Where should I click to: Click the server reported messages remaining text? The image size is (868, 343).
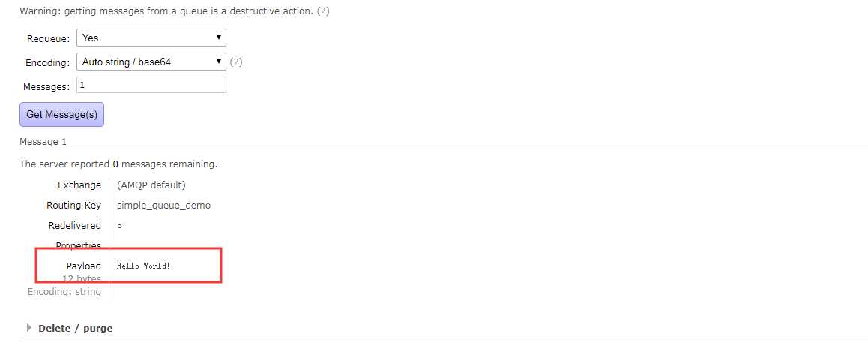coord(118,164)
